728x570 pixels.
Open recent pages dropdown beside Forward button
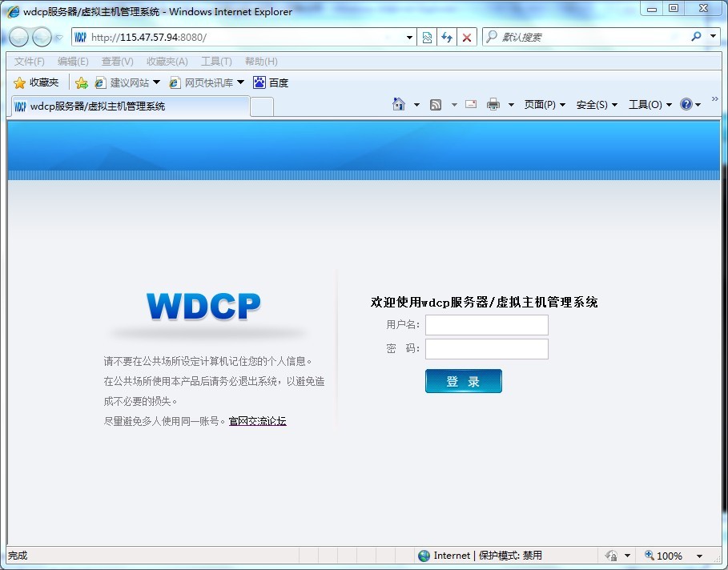(x=59, y=38)
